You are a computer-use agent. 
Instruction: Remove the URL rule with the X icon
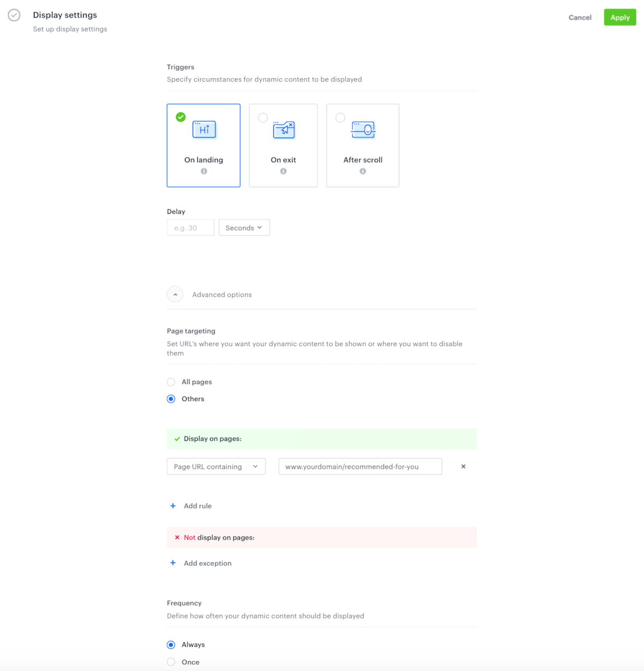coord(463,466)
